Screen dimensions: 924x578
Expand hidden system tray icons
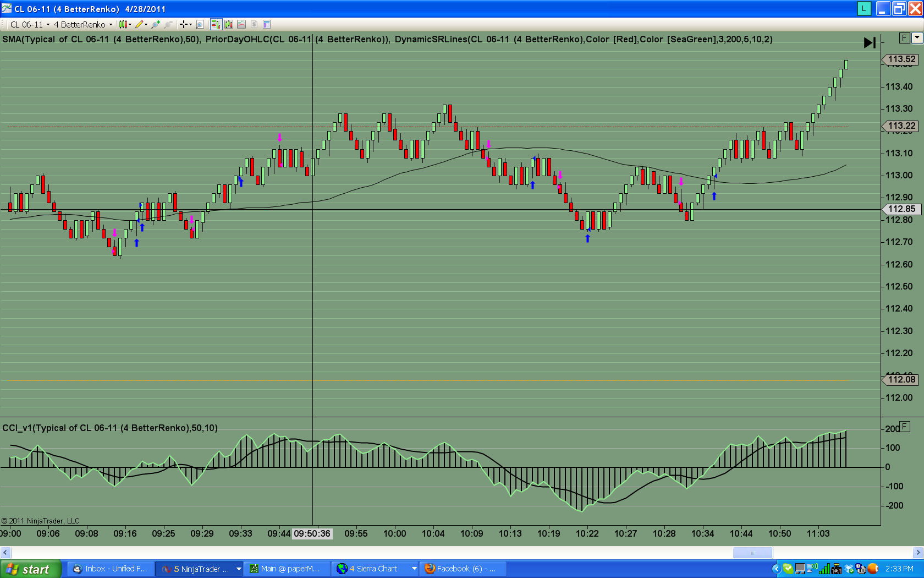click(x=777, y=569)
